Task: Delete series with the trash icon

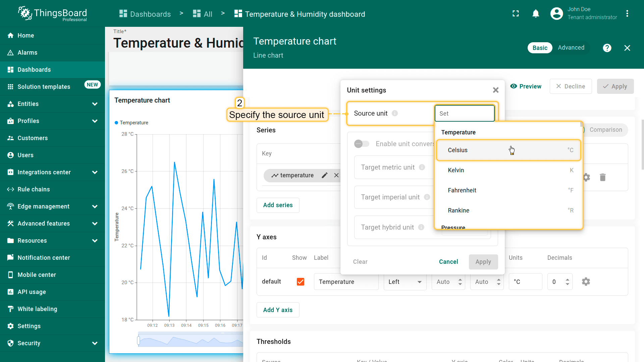Action: pyautogui.click(x=602, y=177)
